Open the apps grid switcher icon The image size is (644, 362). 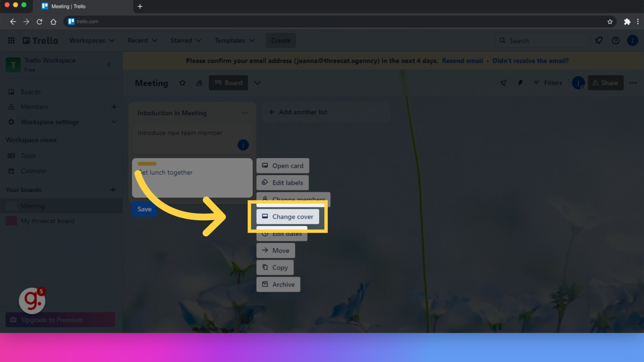11,41
